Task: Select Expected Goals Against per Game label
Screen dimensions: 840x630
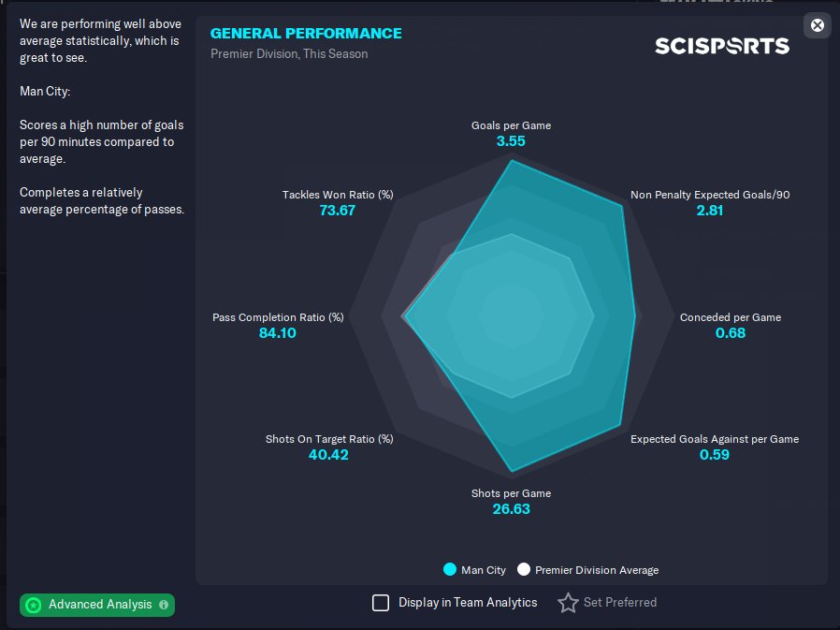Action: coord(715,439)
